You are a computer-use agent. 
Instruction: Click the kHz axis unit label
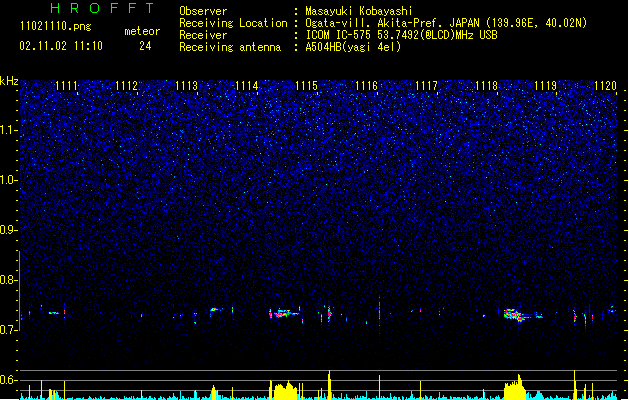9,81
